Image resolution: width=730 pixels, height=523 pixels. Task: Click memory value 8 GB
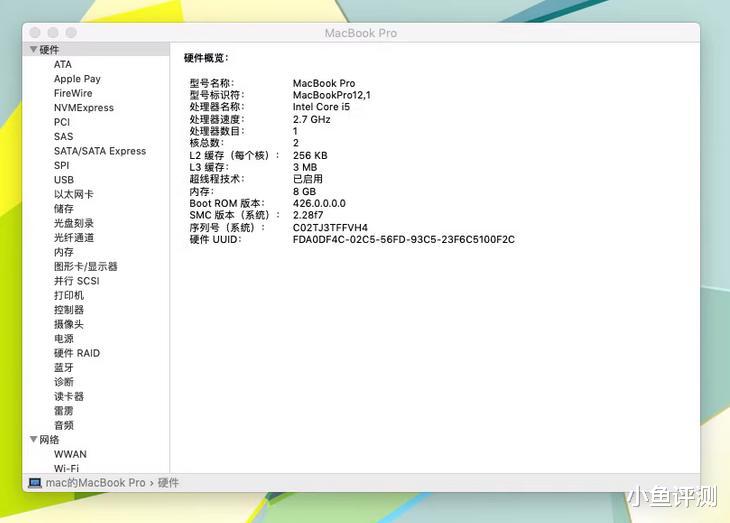304,191
